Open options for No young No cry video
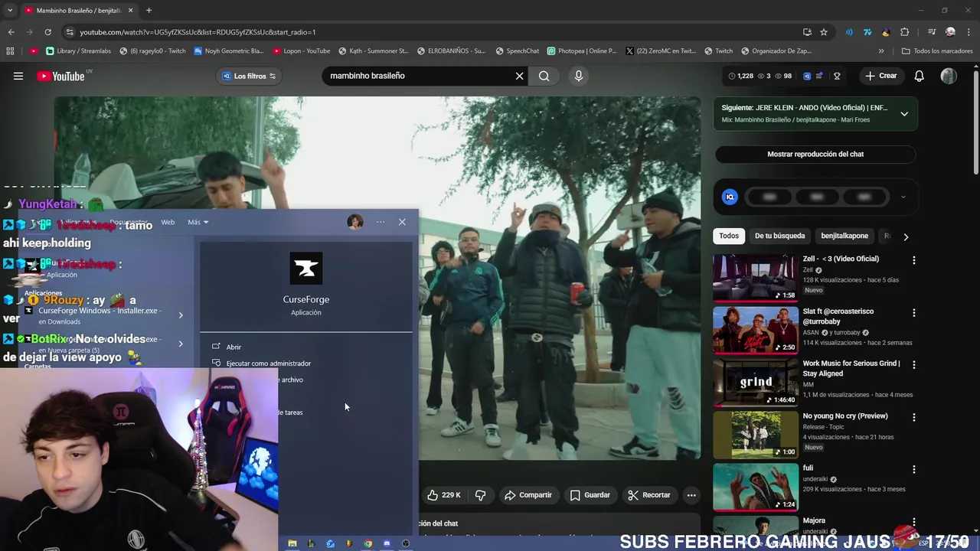980x551 pixels. (913, 417)
